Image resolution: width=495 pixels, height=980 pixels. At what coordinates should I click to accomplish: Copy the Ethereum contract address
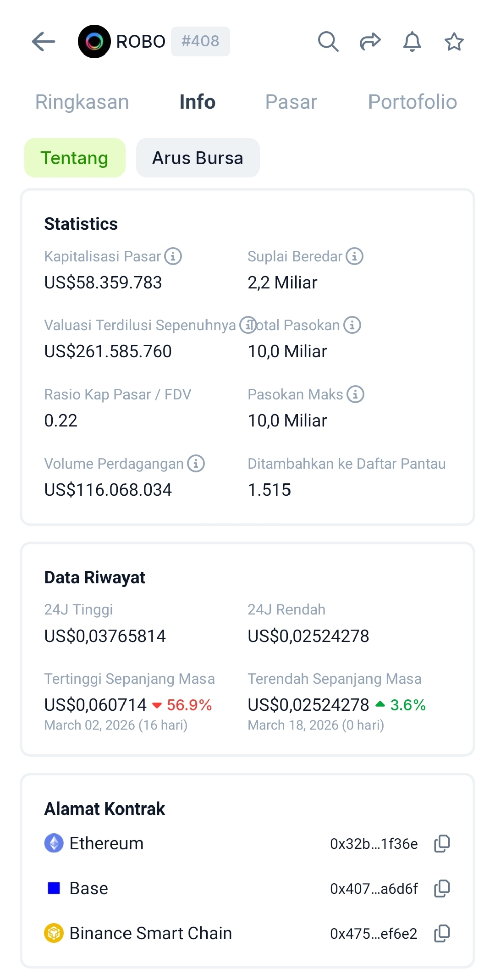tap(442, 843)
